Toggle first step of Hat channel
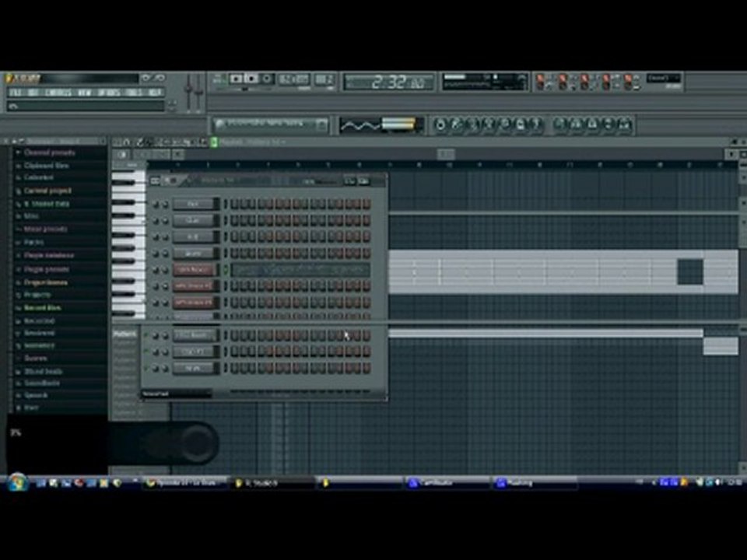Viewport: 747px width, 560px height. (x=235, y=236)
